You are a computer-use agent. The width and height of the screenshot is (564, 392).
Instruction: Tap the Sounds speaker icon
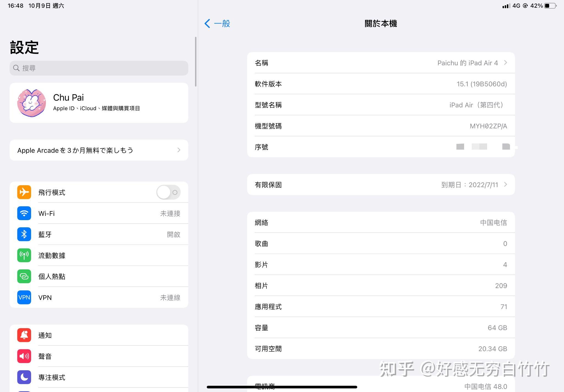point(24,356)
